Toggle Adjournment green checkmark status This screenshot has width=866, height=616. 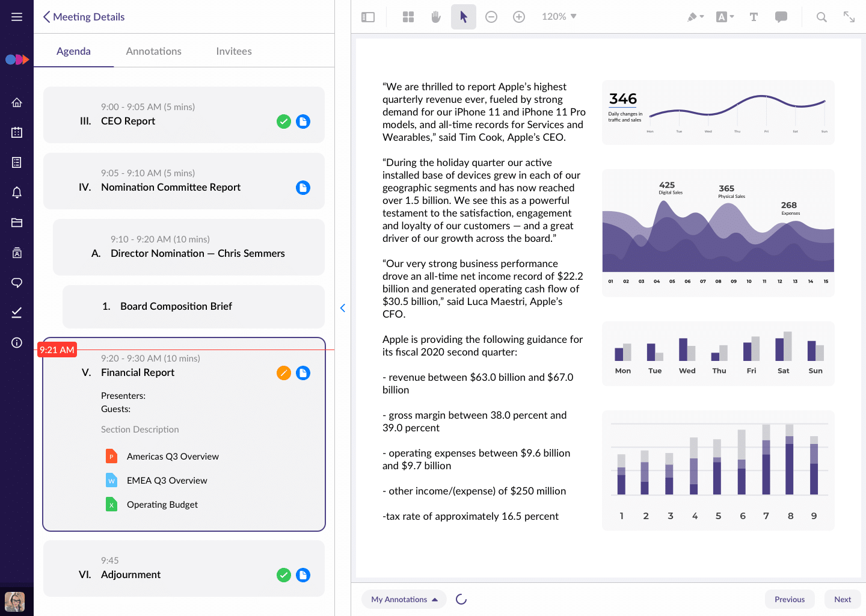click(x=284, y=575)
